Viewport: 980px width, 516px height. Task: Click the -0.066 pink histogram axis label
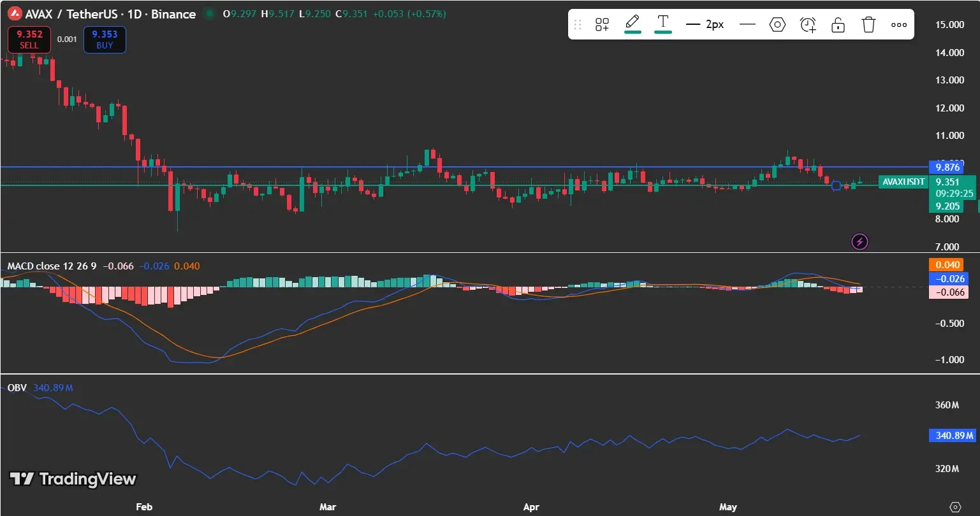click(949, 292)
